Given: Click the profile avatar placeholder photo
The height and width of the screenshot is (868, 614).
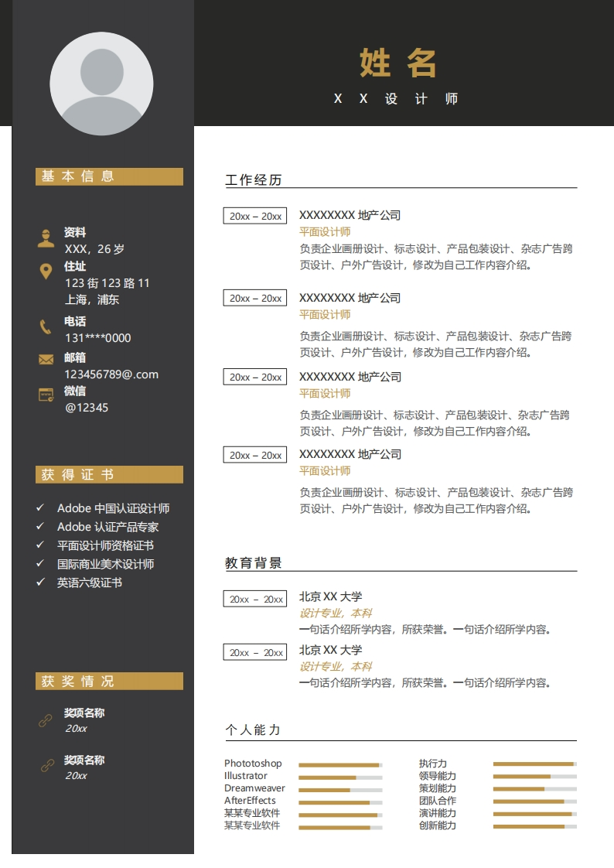Looking at the screenshot, I should [101, 84].
